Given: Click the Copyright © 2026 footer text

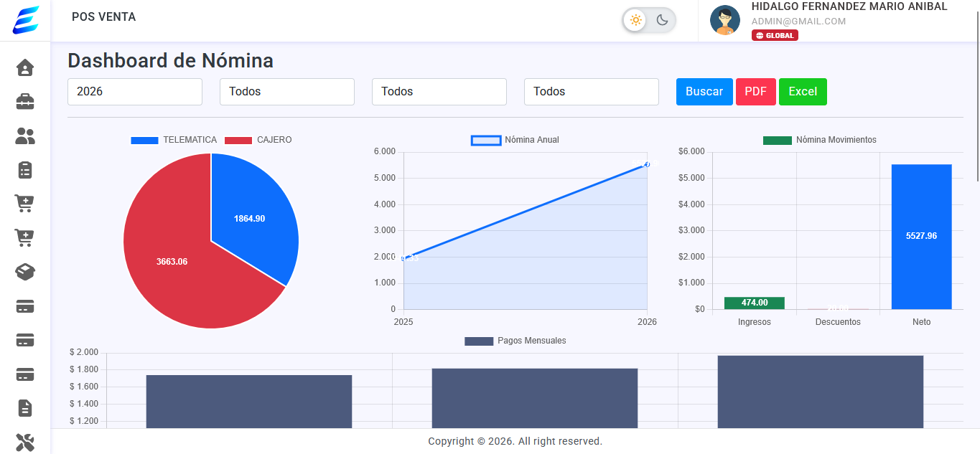Looking at the screenshot, I should click(515, 441).
